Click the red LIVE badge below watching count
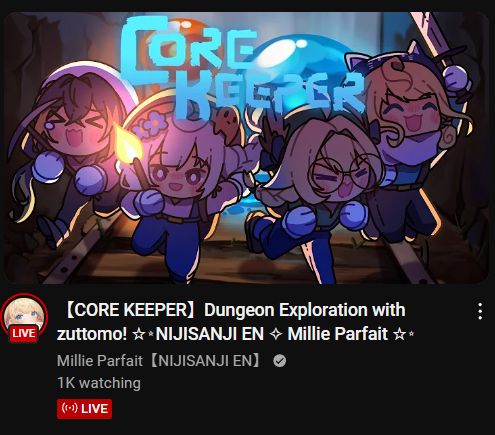The width and height of the screenshot is (495, 435). tap(84, 409)
